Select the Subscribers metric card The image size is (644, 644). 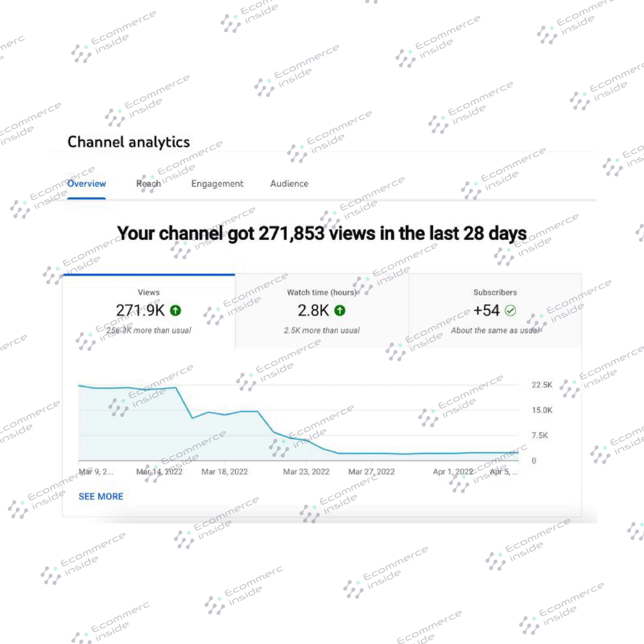(495, 311)
